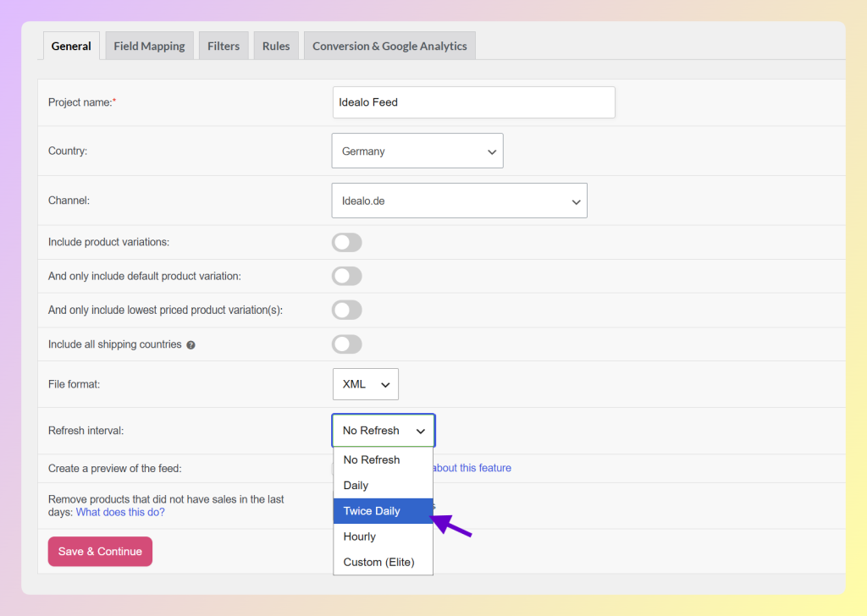Select Daily refresh option
This screenshot has width=867, height=616.
point(384,485)
